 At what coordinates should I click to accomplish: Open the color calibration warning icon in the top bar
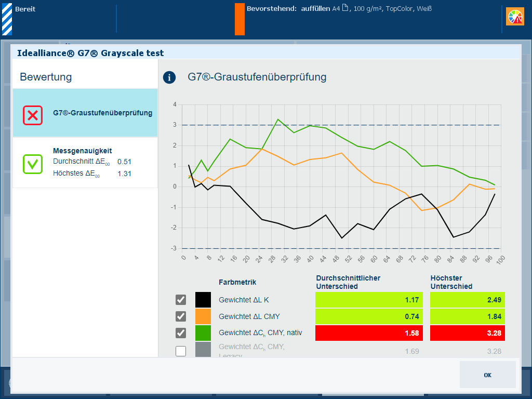(515, 17)
